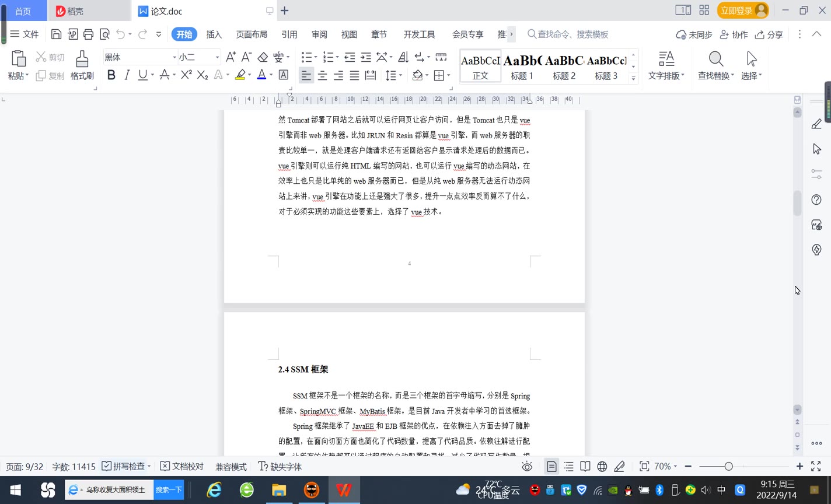
Task: Align text left
Action: [x=306, y=75]
